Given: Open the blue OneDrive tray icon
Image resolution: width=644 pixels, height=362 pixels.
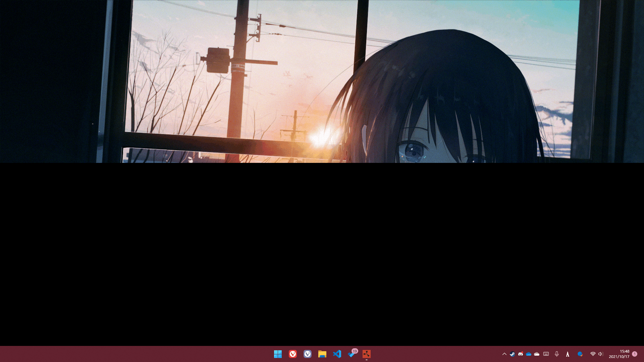Looking at the screenshot, I should (x=529, y=354).
